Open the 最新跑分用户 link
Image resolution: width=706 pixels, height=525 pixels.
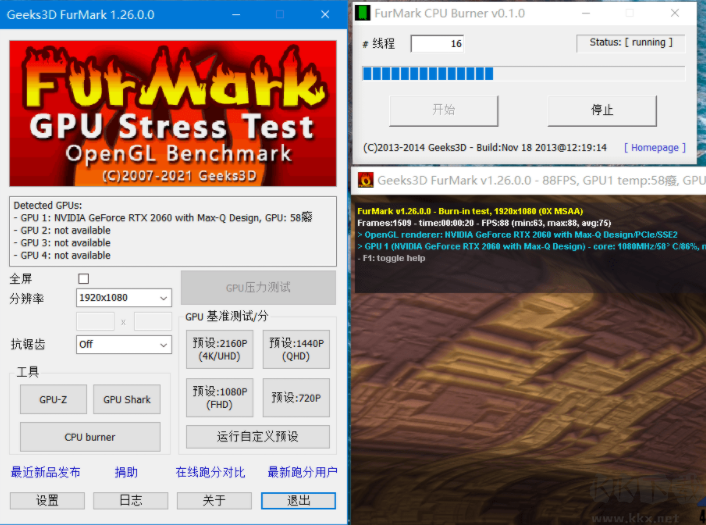point(302,472)
